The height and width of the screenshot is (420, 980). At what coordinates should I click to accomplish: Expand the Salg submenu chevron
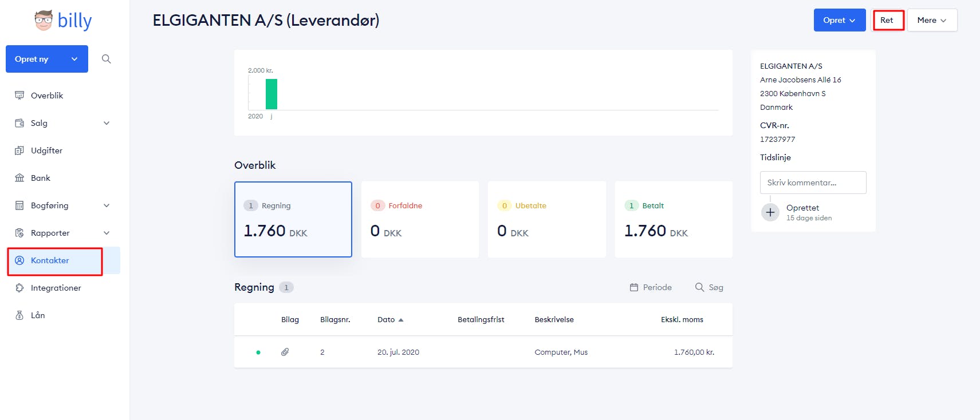pos(107,123)
